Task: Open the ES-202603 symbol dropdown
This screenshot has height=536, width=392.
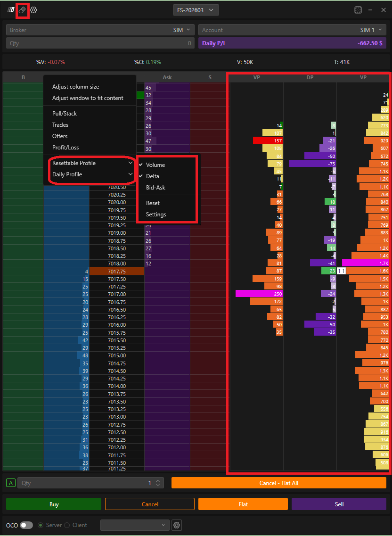Action: coord(196,10)
